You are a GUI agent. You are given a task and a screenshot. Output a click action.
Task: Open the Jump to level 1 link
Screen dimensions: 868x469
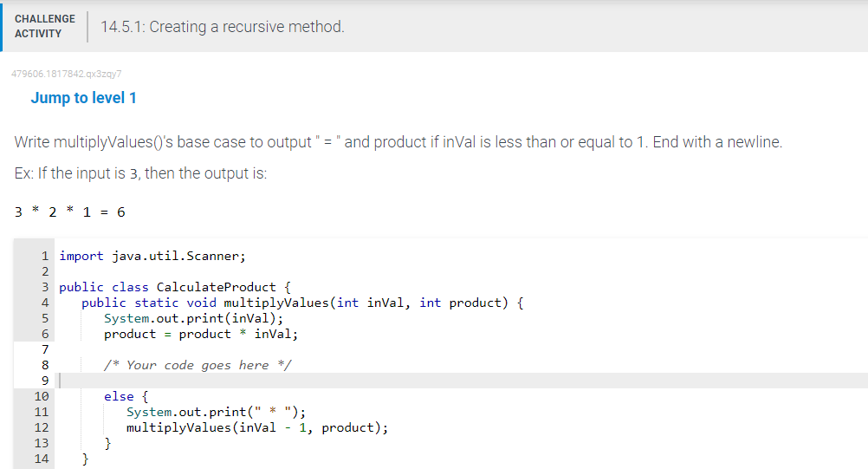tap(83, 98)
